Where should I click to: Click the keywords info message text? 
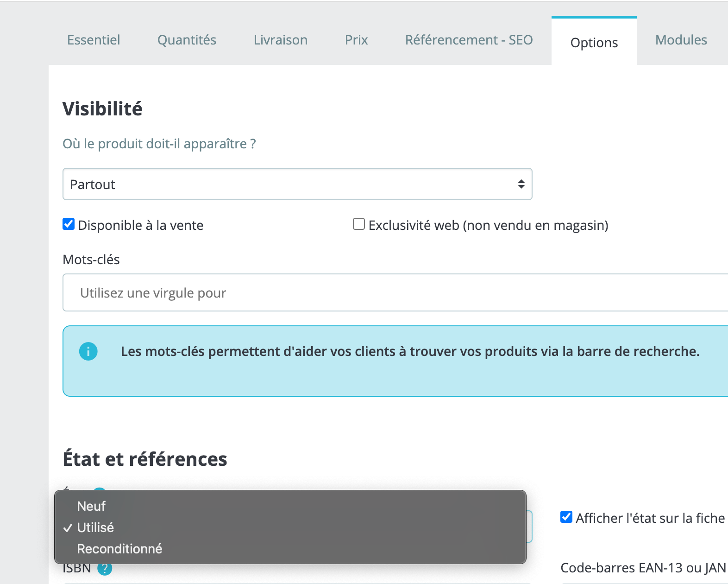(x=410, y=351)
